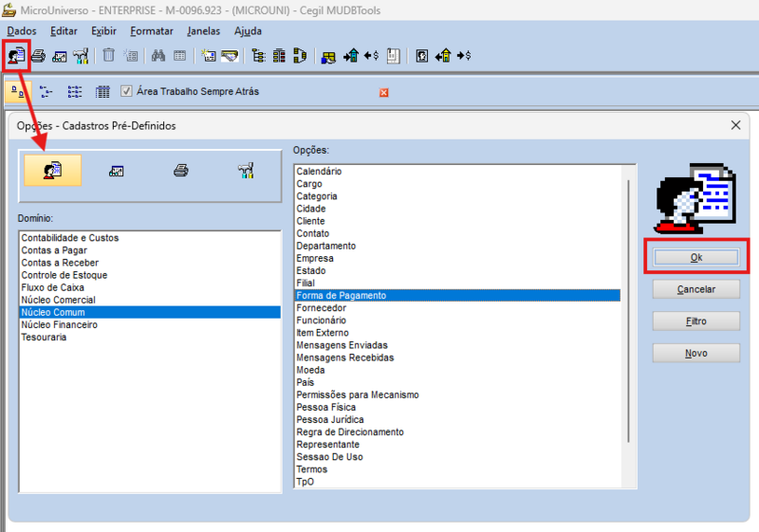Image resolution: width=759 pixels, height=532 pixels.
Task: Toggle the Área Trabalho Sempre Atrás checkbox
Action: [126, 91]
